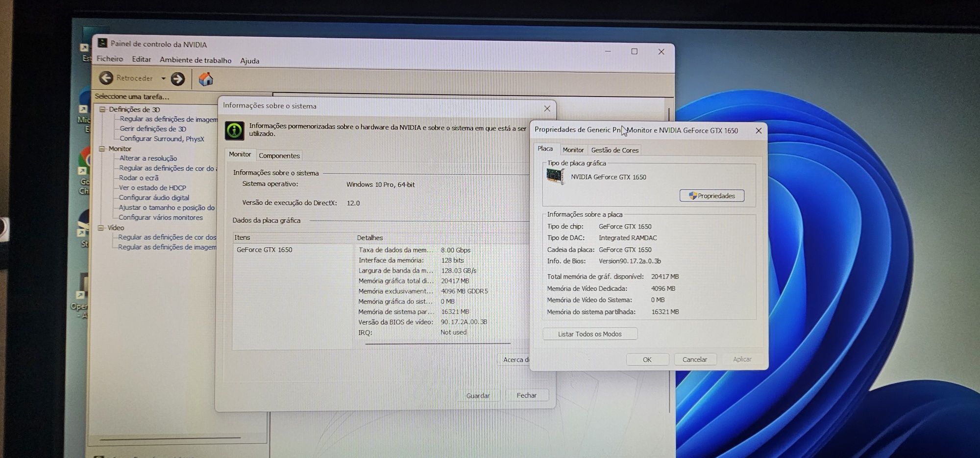
Task: Collapse the Vídeo tree node
Action: click(x=101, y=228)
